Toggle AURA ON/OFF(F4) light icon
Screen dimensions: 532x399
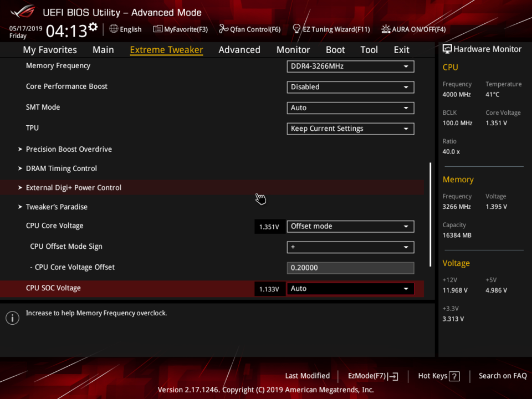point(386,29)
